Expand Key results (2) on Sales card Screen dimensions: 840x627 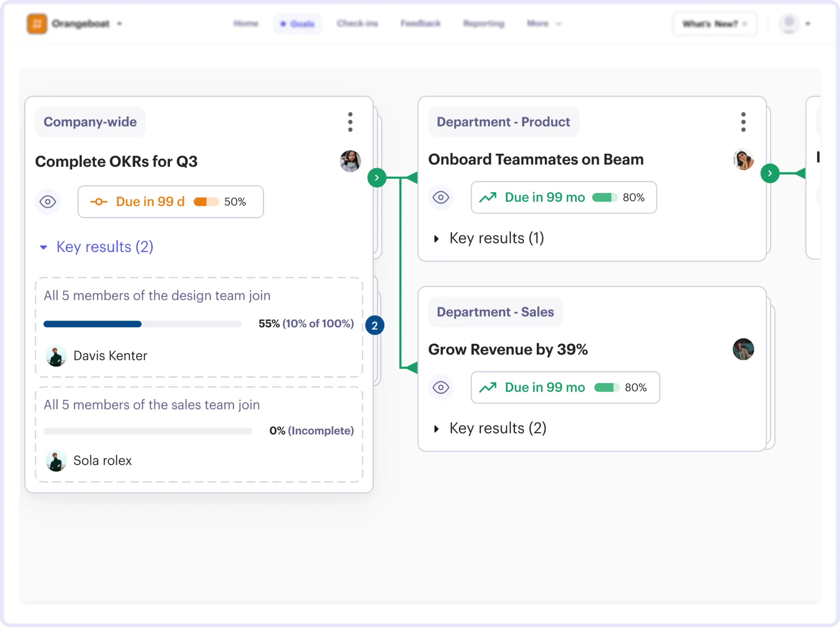click(490, 429)
